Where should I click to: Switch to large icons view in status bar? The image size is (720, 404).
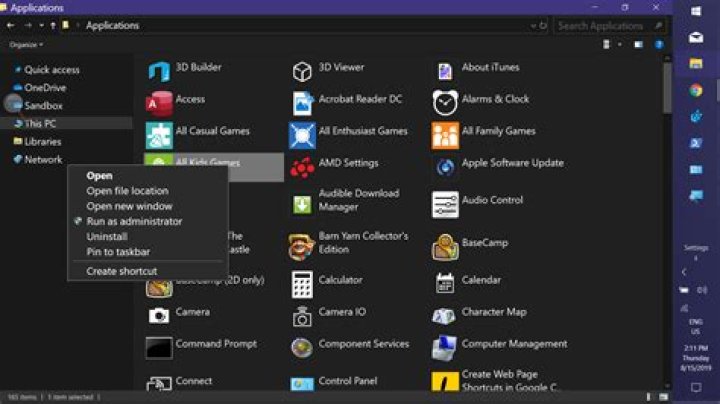(x=664, y=397)
